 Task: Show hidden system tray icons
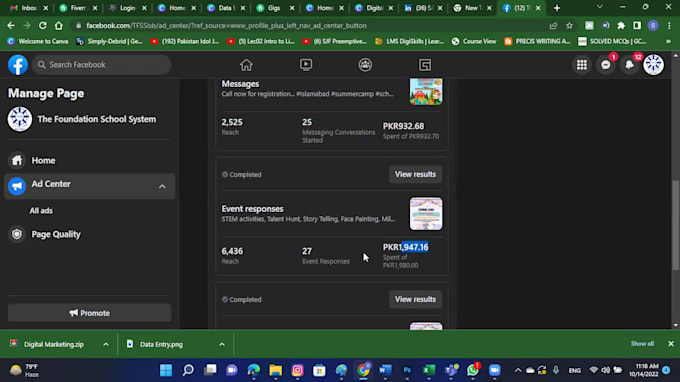[518, 370]
